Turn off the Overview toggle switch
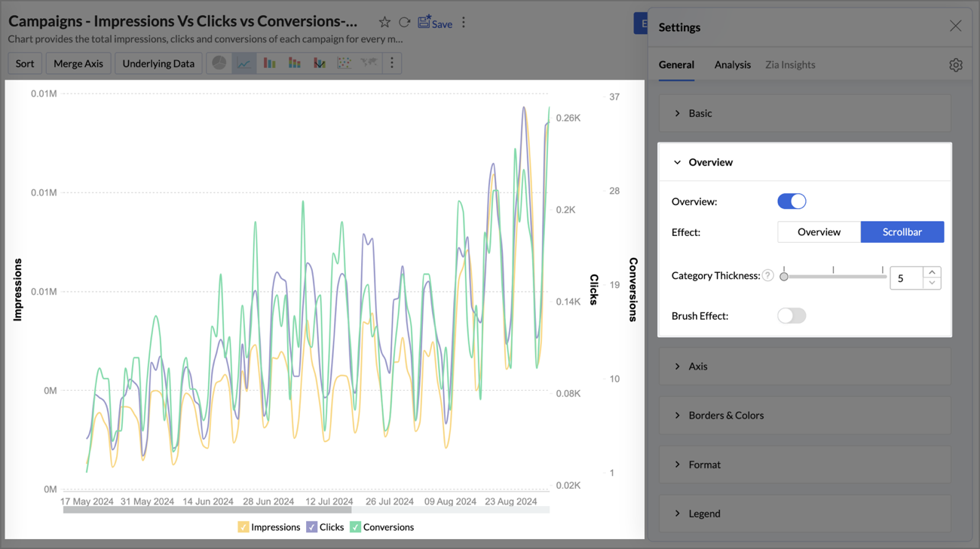The image size is (980, 549). click(x=792, y=201)
